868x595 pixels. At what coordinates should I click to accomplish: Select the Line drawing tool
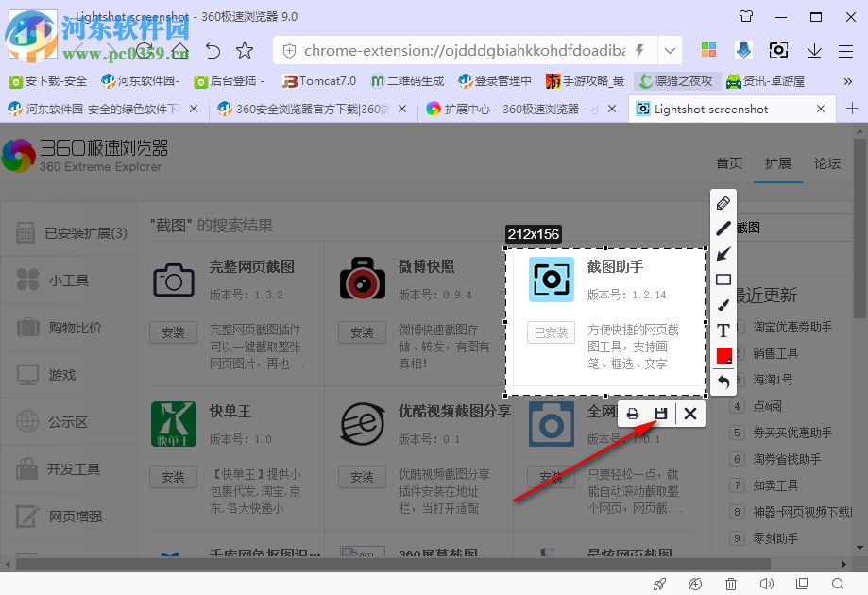coord(723,228)
